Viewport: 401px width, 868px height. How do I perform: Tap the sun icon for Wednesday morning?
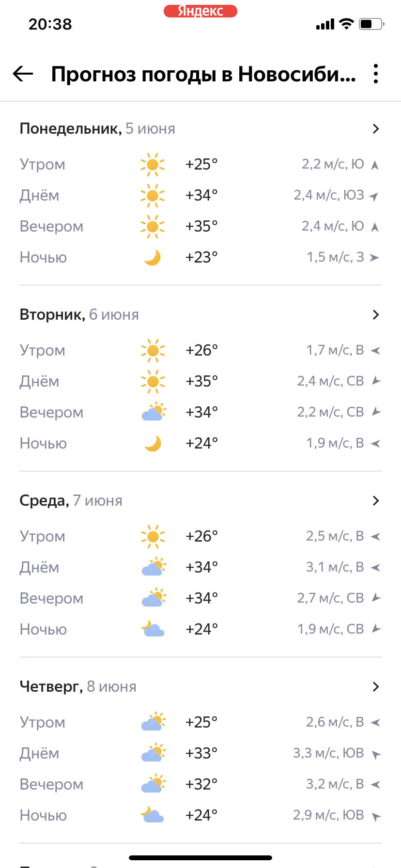pyautogui.click(x=153, y=536)
